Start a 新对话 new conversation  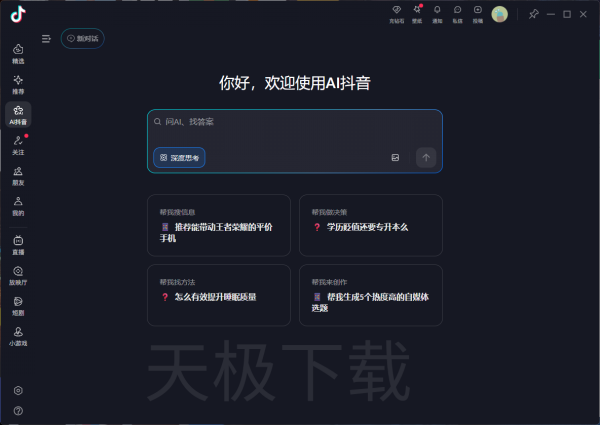pos(83,39)
